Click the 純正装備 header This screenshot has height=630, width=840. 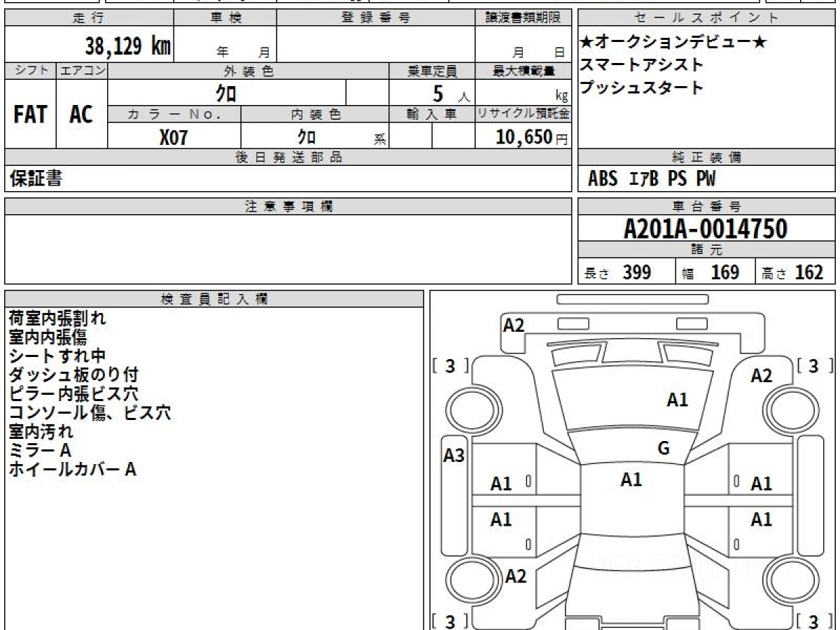point(707,157)
